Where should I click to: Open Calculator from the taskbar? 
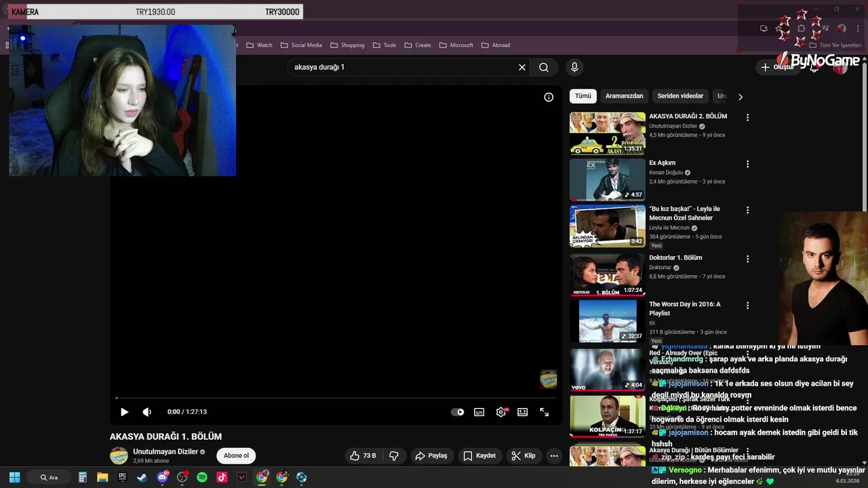pyautogui.click(x=83, y=477)
